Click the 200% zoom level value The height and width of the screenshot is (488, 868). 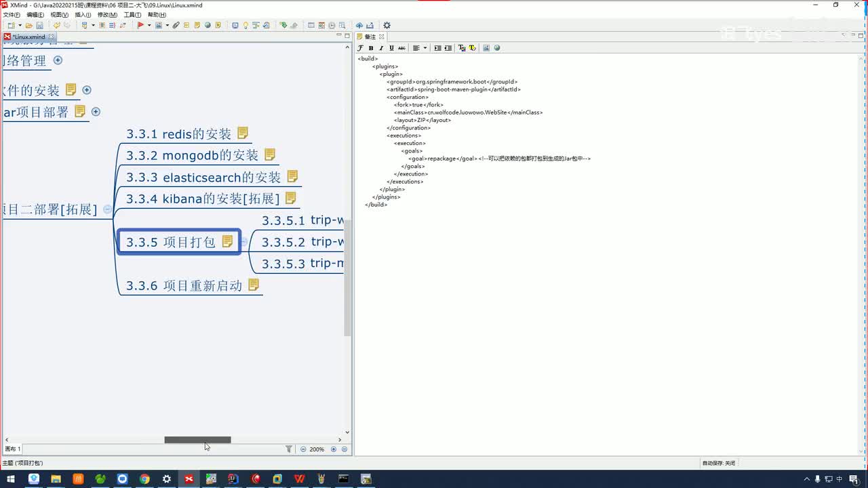click(317, 449)
